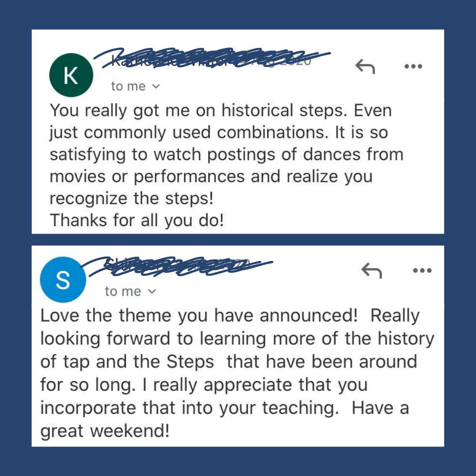
Task: Click the "You really got me on historical steps" line
Action: (x=221, y=111)
